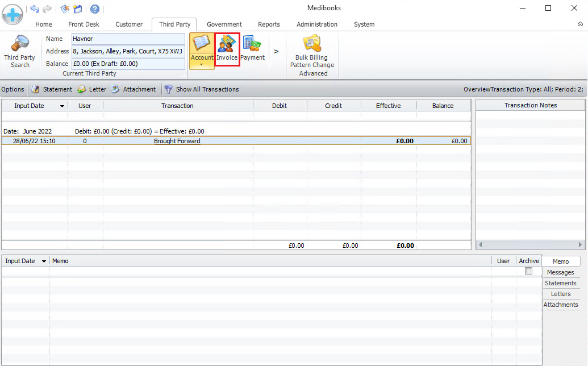Open the Brought Forward transaction link
The image size is (588, 366).
click(177, 141)
